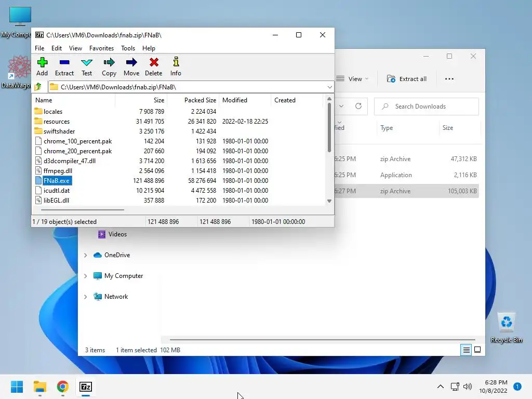Select the locales folder icon

[x=38, y=111]
